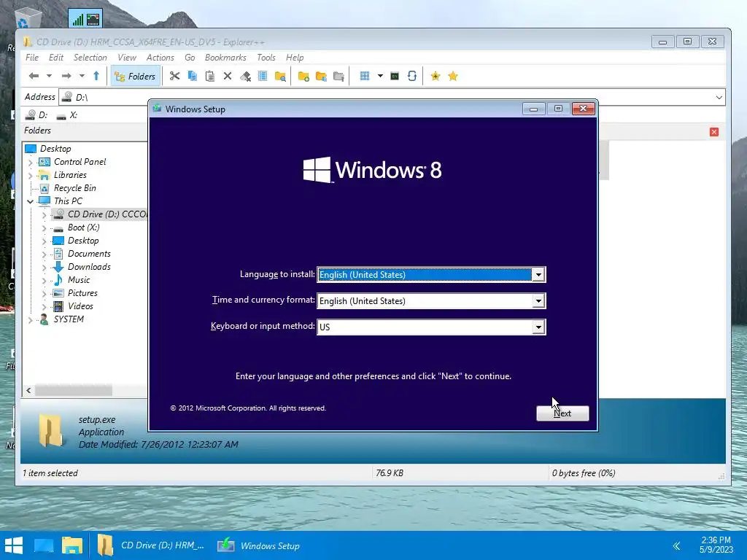Viewport: 747px width, 560px height.
Task: Expand the Downloads tree node
Action: click(x=44, y=268)
